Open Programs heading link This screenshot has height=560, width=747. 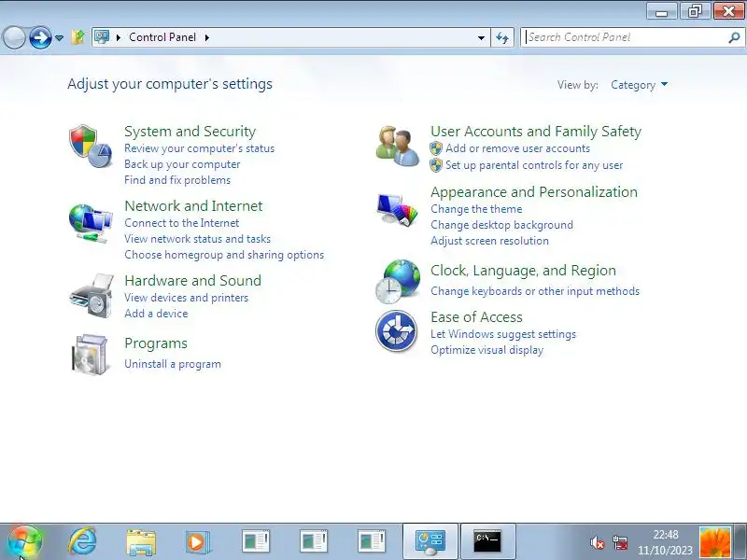[x=156, y=343]
